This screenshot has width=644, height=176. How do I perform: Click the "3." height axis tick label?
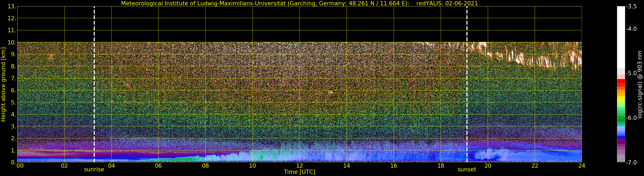13,127
